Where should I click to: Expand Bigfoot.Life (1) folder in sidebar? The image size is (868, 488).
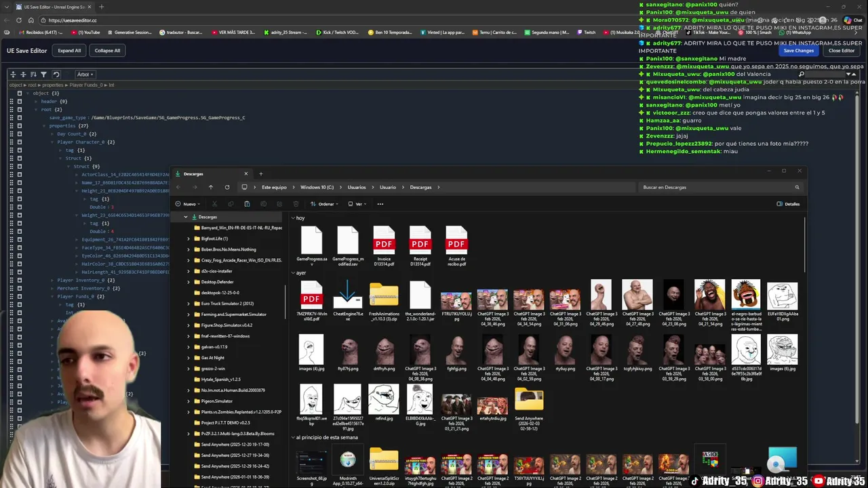tap(189, 239)
